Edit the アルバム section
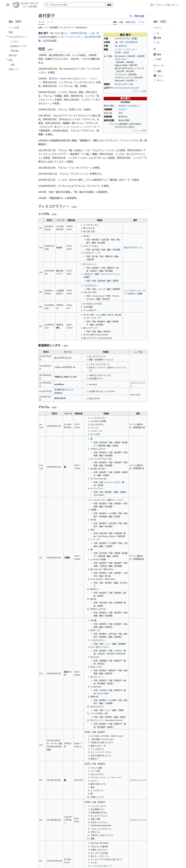 point(54,407)
